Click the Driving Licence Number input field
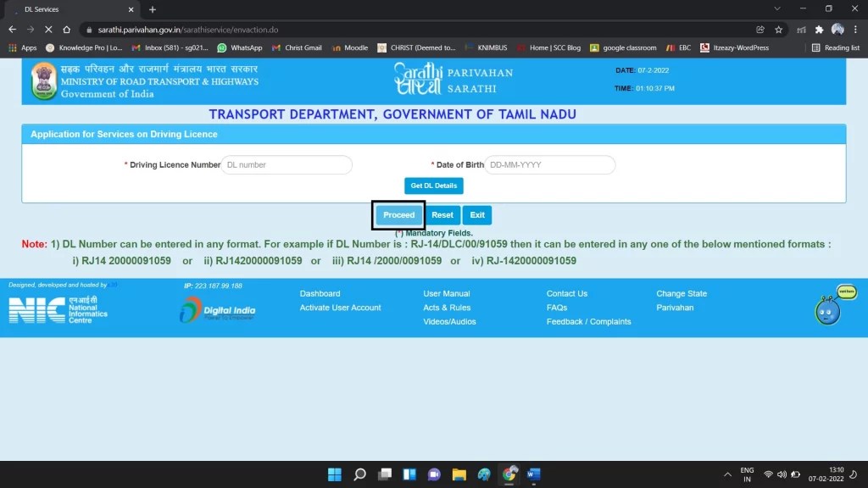The height and width of the screenshot is (488, 868). click(286, 164)
